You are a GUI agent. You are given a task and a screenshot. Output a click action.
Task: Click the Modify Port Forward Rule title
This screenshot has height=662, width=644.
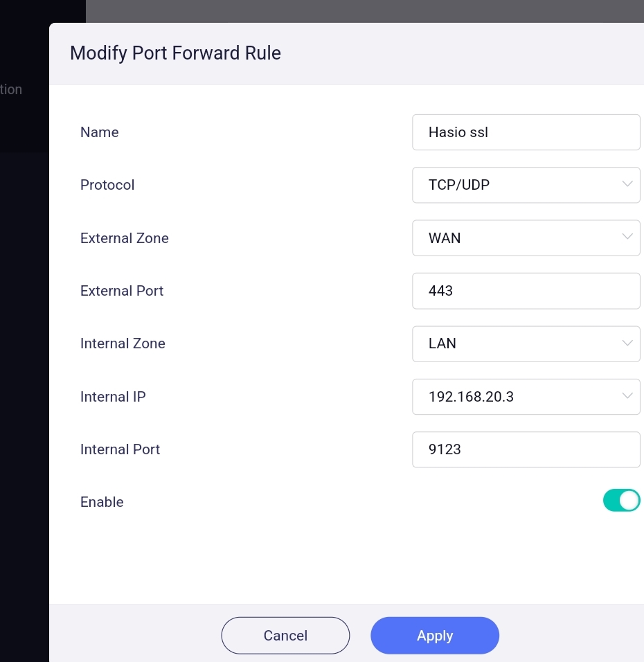(175, 53)
